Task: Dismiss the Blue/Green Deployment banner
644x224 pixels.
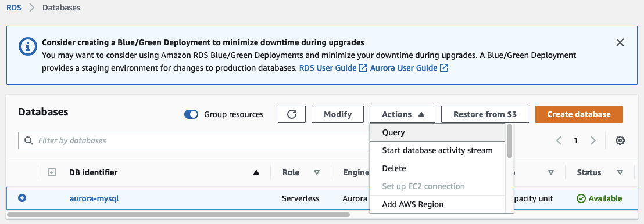Action: click(620, 42)
